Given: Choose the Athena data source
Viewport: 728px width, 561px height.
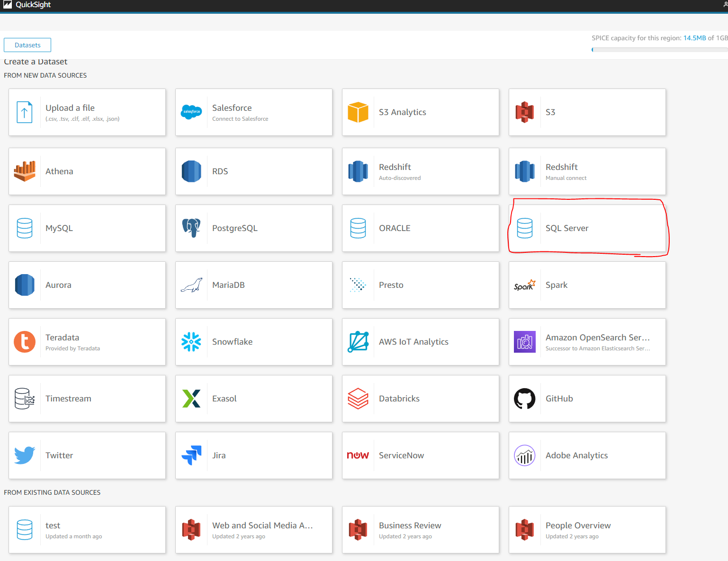Looking at the screenshot, I should (87, 171).
